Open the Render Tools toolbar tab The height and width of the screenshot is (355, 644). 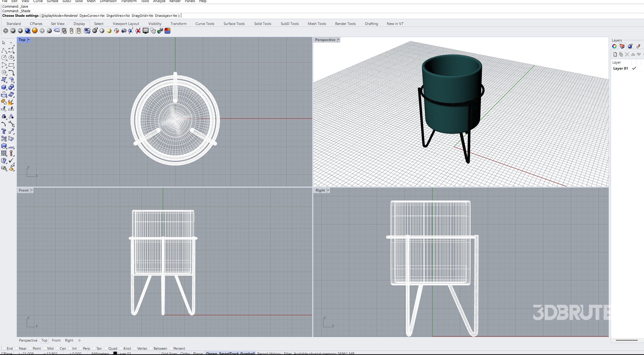[x=345, y=24]
